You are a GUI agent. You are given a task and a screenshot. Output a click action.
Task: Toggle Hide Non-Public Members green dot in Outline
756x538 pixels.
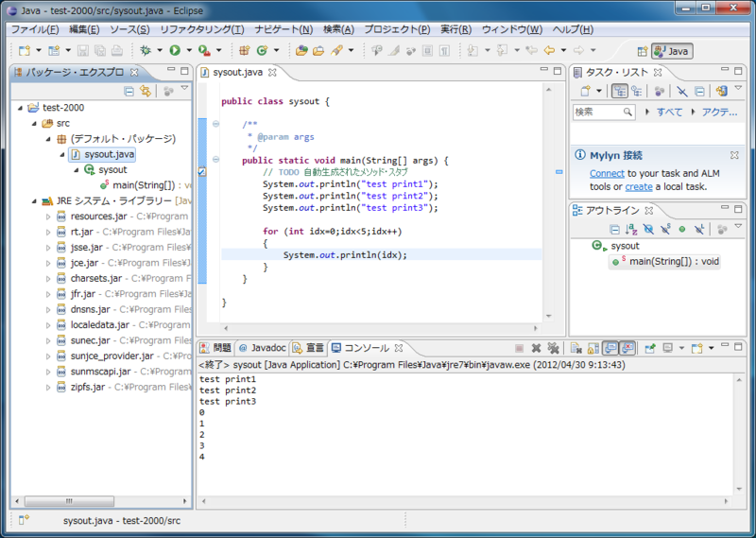(681, 229)
